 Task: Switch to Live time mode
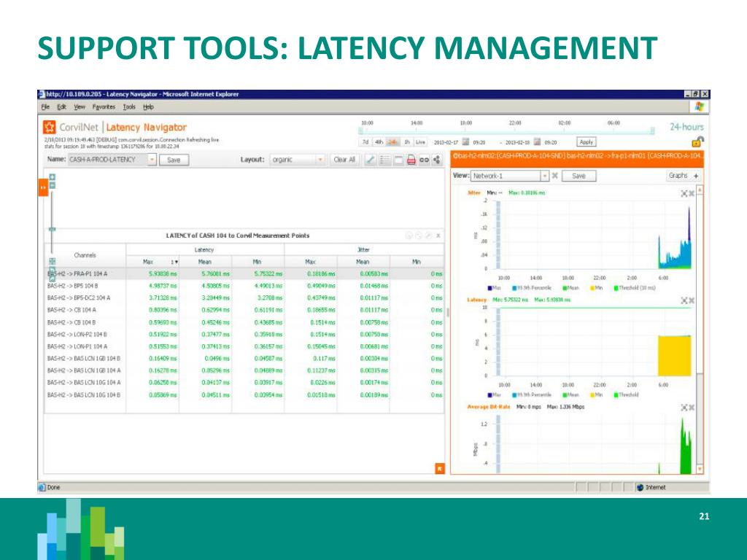coord(421,142)
